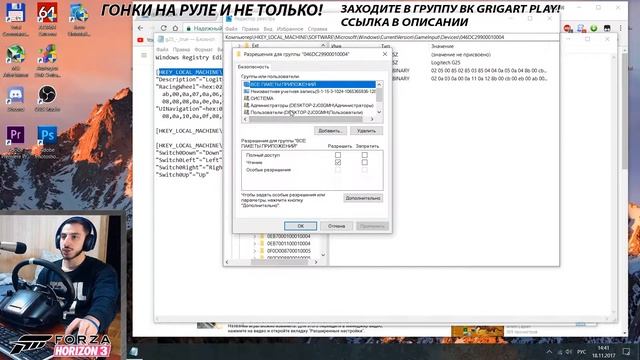The width and height of the screenshot is (640, 360).
Task: Click the Добавить button
Action: tap(330, 131)
